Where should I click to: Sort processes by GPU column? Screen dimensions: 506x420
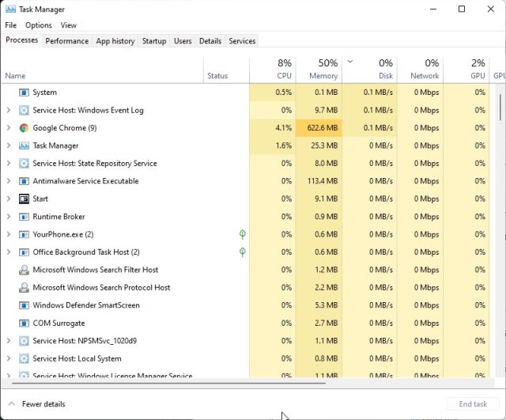466,70
